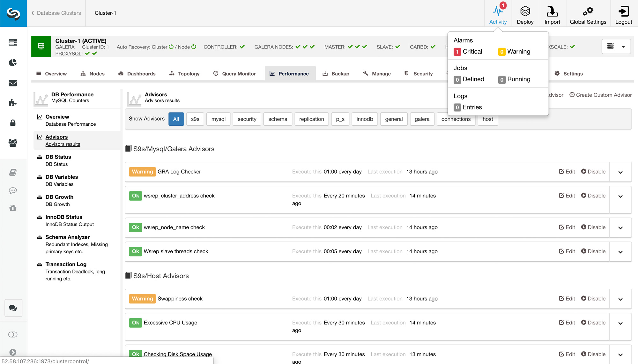Click Create Custom Advisor link
Image resolution: width=638 pixels, height=364 pixels.
[x=601, y=95]
